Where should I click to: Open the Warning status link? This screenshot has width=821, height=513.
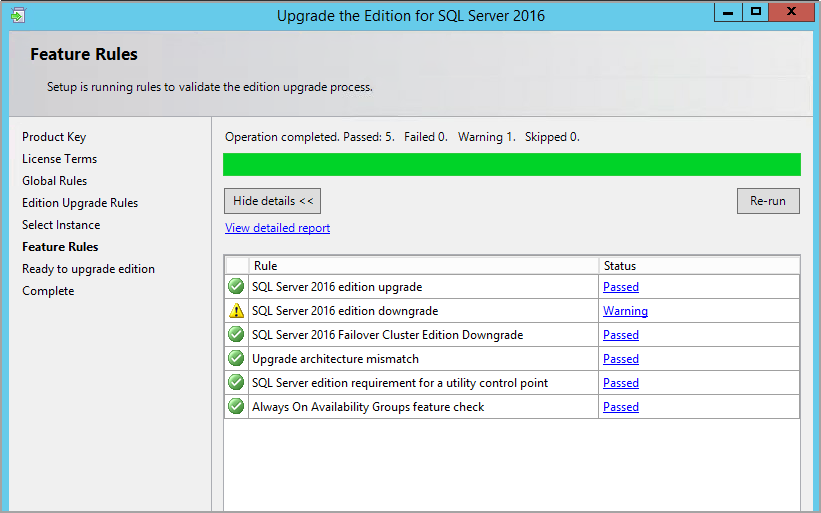(625, 311)
